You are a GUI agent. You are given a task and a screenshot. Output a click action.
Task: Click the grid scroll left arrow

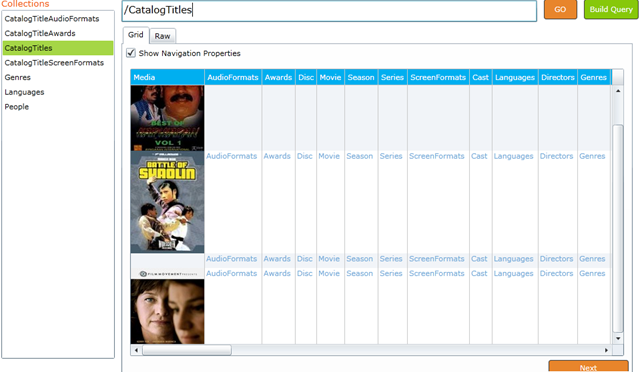136,350
